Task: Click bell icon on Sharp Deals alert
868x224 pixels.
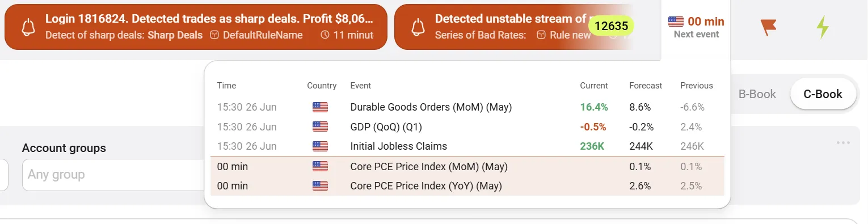Action: pyautogui.click(x=28, y=27)
